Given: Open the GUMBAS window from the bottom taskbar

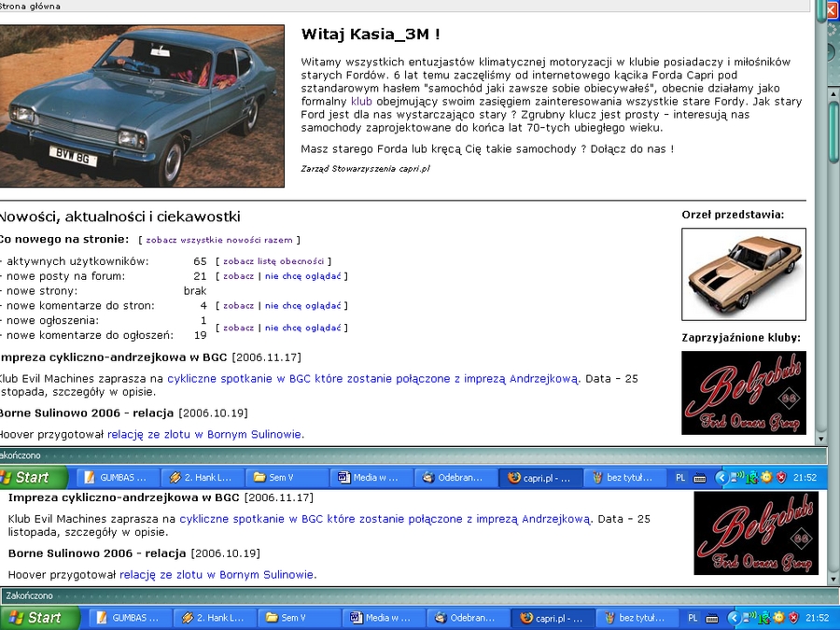Looking at the screenshot, I should [x=131, y=618].
